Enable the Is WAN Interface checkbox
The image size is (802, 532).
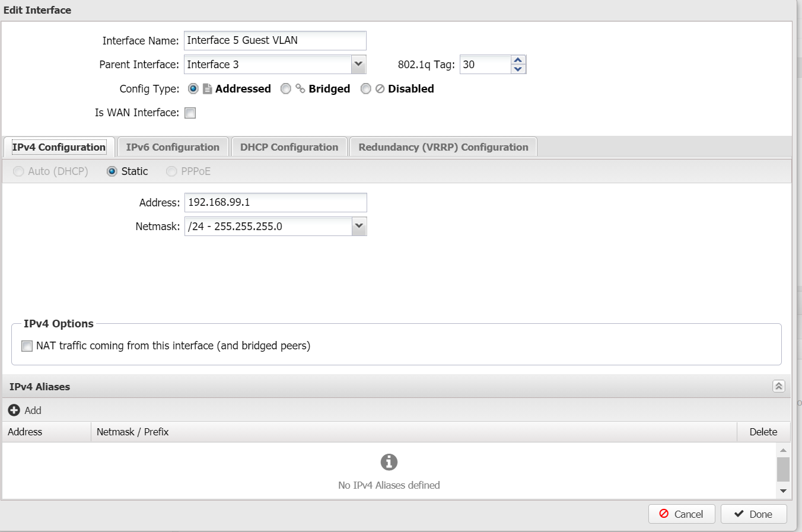tap(190, 113)
